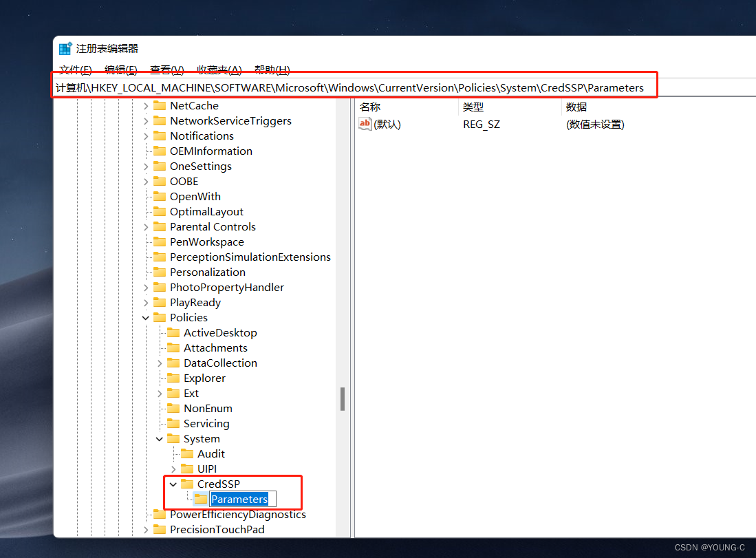Click the (数值未设置) data cell
756x558 pixels.
coord(595,125)
